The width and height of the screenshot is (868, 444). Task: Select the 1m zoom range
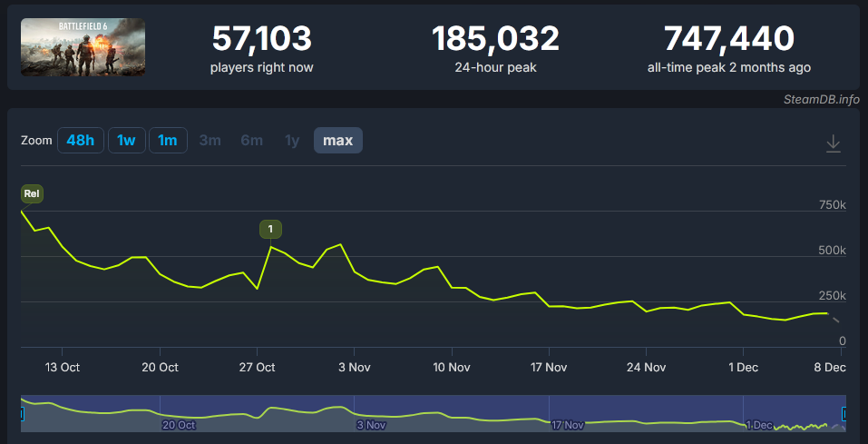click(x=168, y=140)
